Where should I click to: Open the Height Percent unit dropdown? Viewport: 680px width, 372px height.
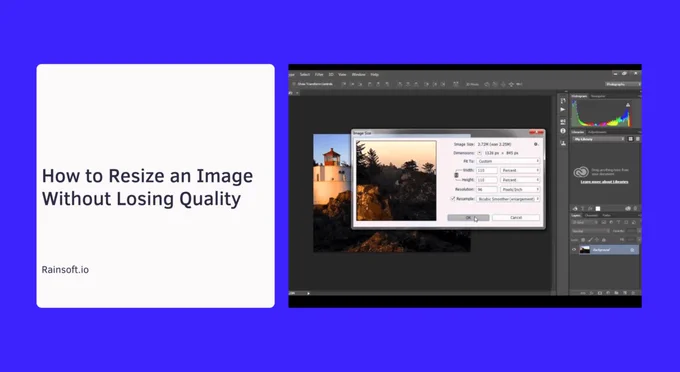coord(520,179)
